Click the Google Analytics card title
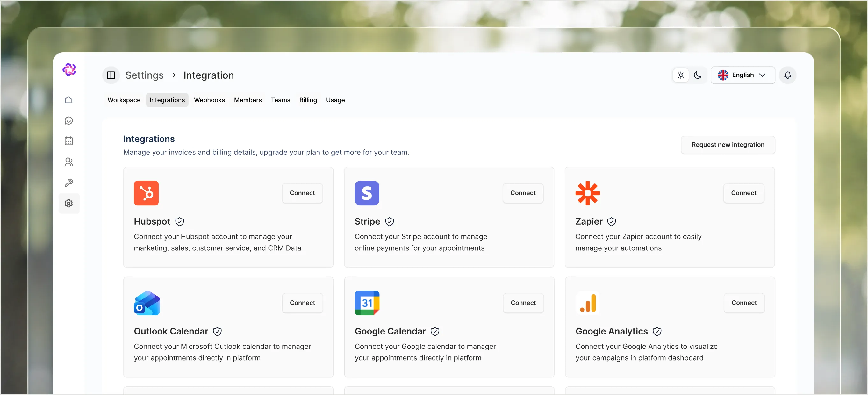 [612, 331]
